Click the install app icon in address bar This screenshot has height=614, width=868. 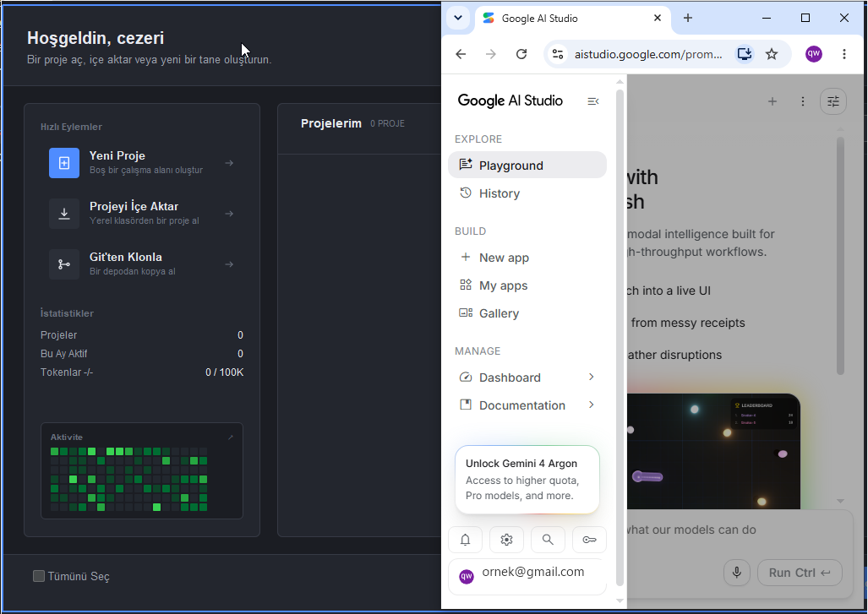745,54
